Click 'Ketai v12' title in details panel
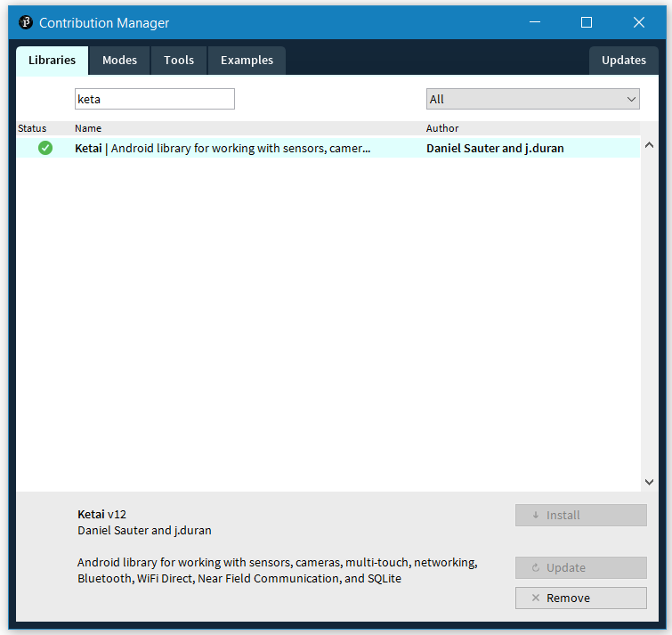Image resolution: width=672 pixels, height=635 pixels. pyautogui.click(x=102, y=514)
